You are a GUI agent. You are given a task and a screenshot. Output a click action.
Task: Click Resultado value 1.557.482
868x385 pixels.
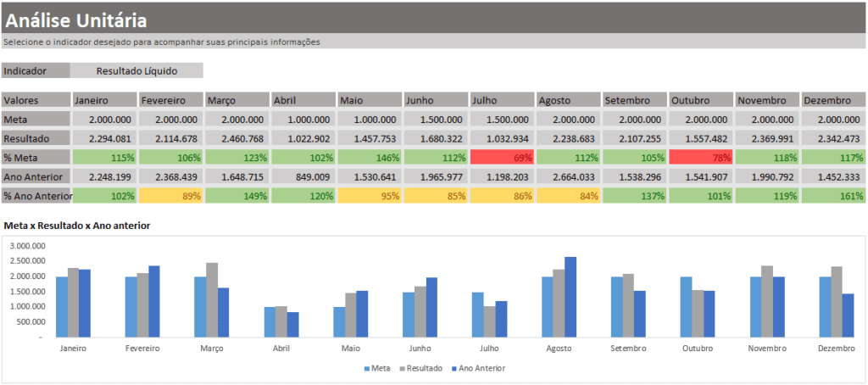[x=701, y=138]
